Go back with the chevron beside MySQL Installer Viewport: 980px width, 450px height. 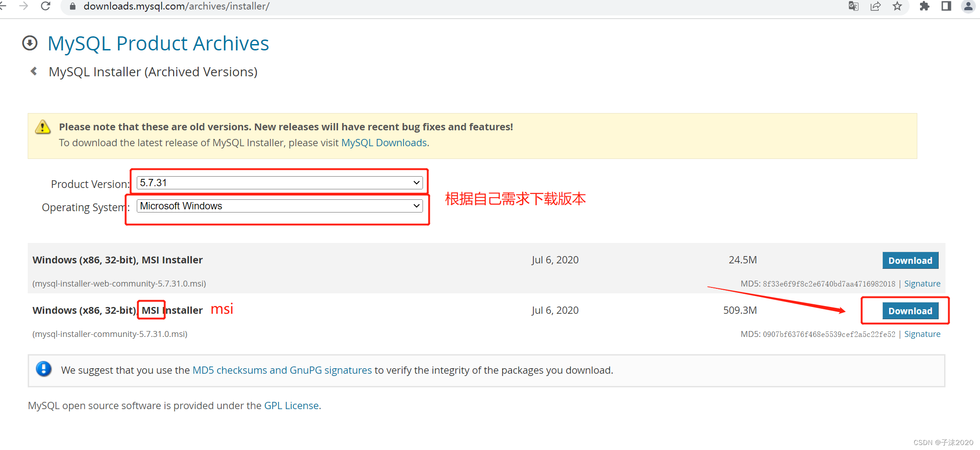point(34,71)
